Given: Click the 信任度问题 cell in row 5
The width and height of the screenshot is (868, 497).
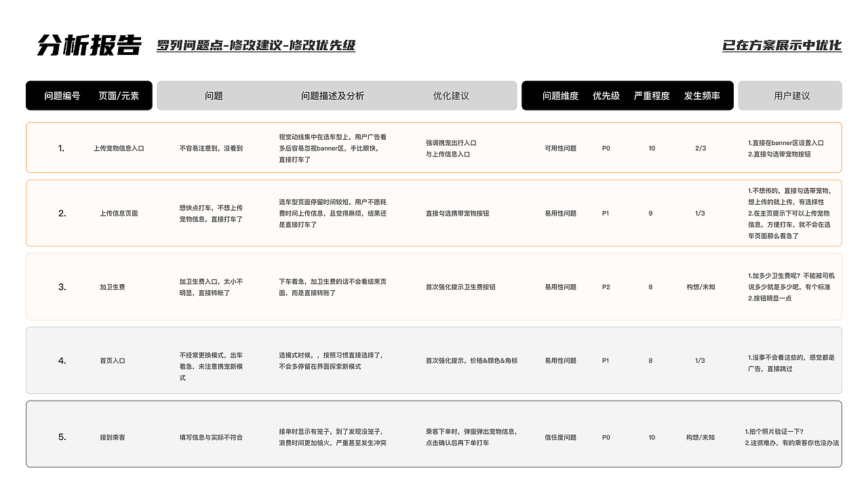Looking at the screenshot, I should pos(560,437).
